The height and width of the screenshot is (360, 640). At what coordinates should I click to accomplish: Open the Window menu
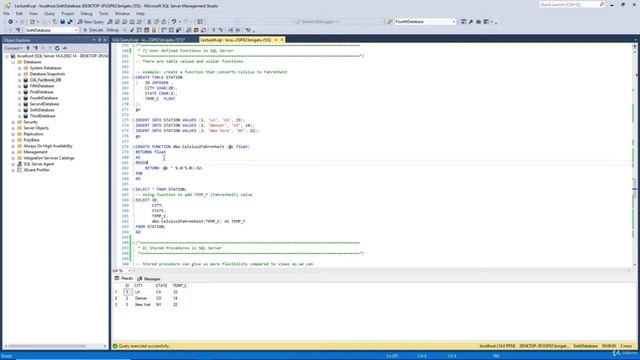coord(122,14)
